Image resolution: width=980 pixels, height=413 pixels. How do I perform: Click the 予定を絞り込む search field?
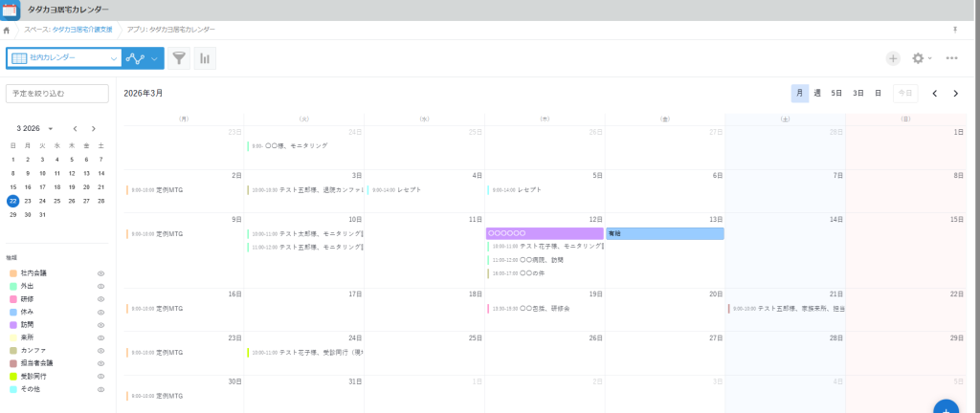pyautogui.click(x=57, y=94)
